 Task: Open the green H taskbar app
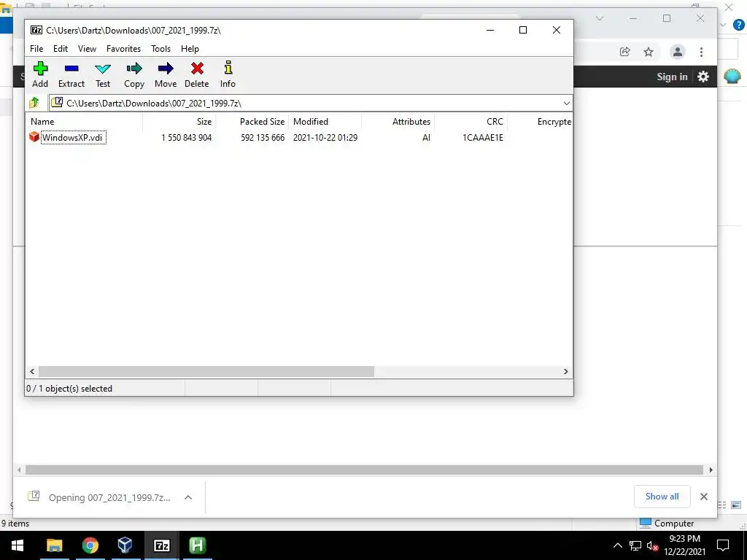[x=197, y=545]
